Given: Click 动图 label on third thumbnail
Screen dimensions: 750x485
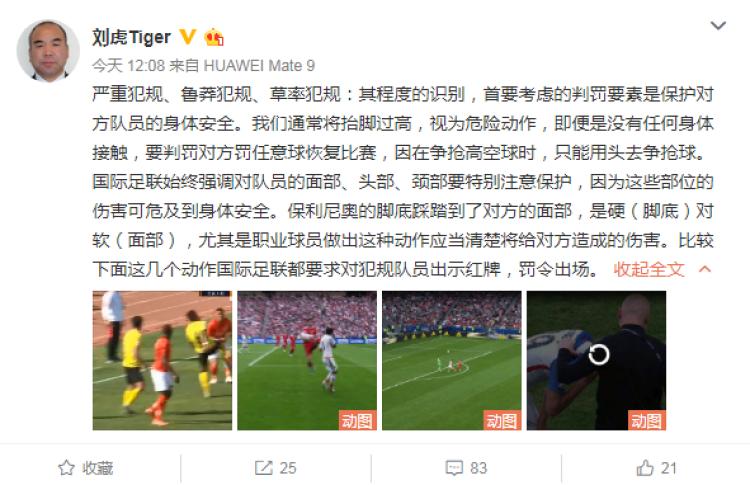Looking at the screenshot, I should click(502, 420).
